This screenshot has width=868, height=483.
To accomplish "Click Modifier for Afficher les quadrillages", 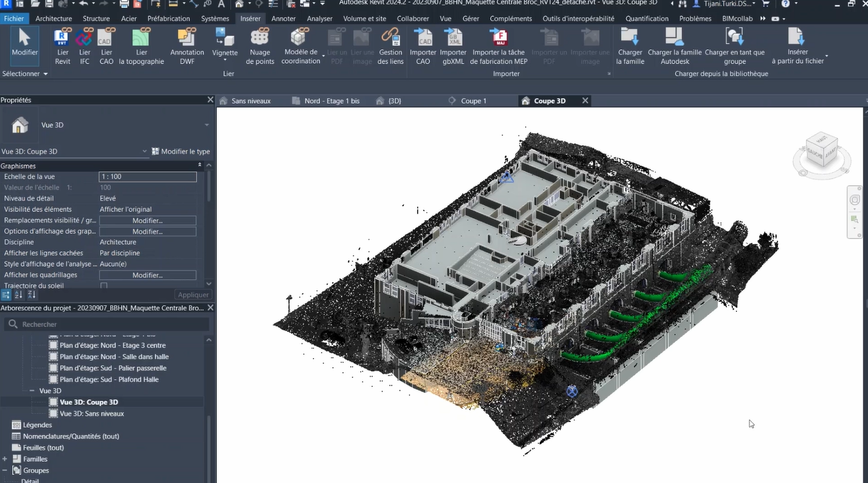I will (x=148, y=275).
